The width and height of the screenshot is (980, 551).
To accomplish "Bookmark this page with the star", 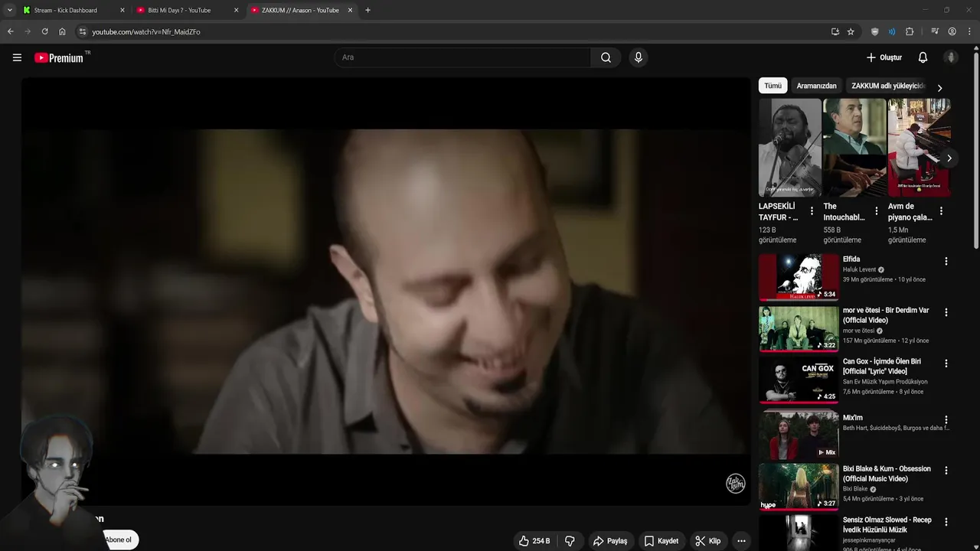I will click(x=851, y=31).
